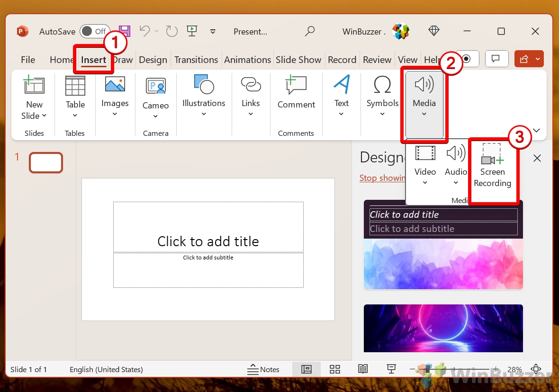Open the Review tab
This screenshot has height=392, width=559.
pyautogui.click(x=377, y=60)
